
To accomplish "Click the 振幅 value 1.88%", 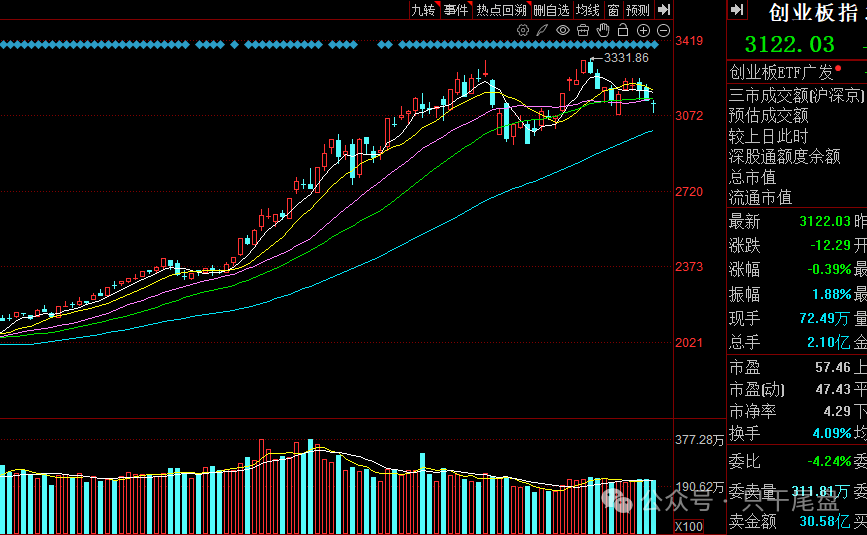I will [x=832, y=294].
